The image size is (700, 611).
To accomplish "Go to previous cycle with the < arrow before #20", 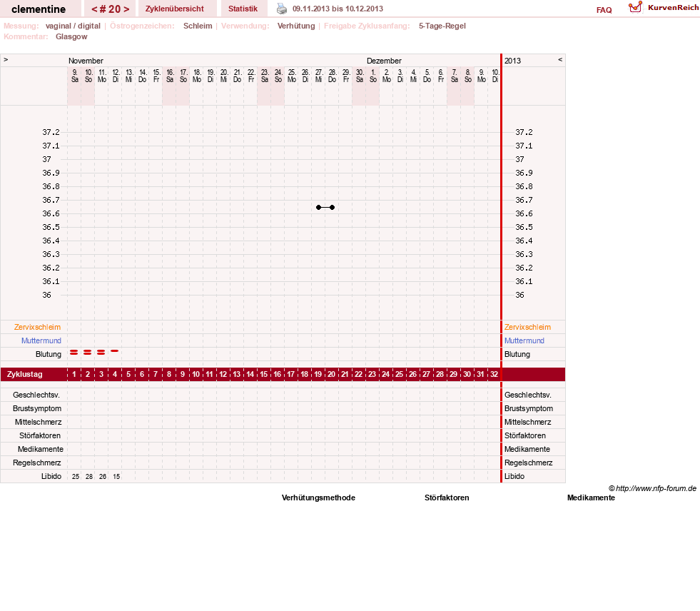I will coord(94,9).
